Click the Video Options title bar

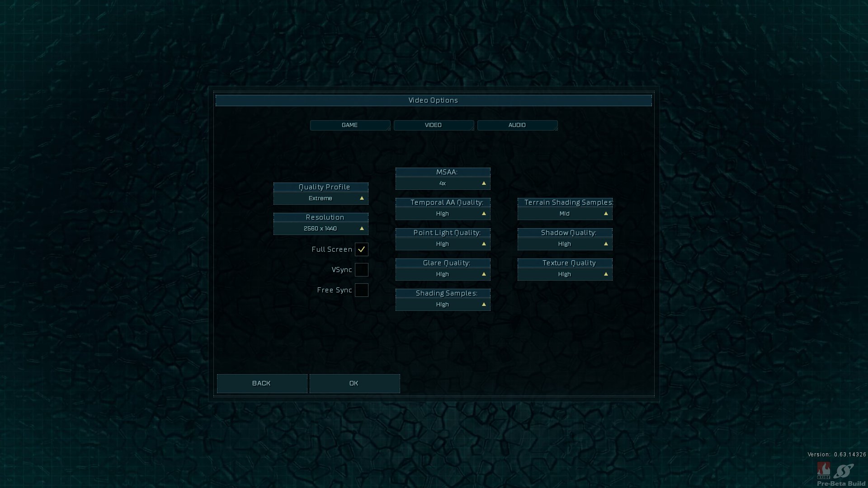click(x=434, y=100)
